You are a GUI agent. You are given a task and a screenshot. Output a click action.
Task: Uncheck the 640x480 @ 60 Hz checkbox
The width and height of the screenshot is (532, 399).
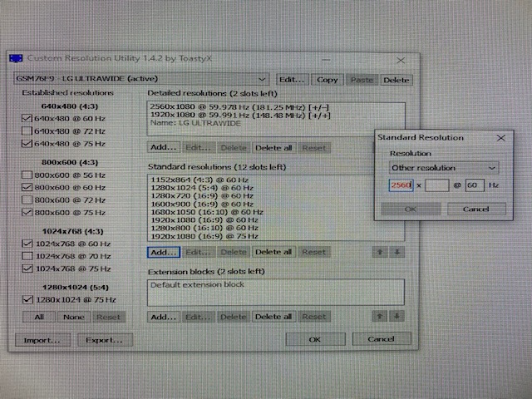pyautogui.click(x=27, y=119)
